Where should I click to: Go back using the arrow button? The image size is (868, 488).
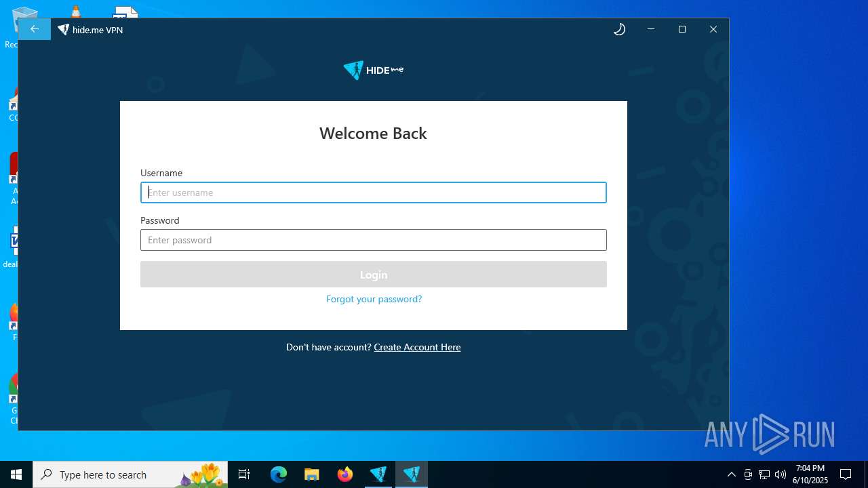(35, 29)
